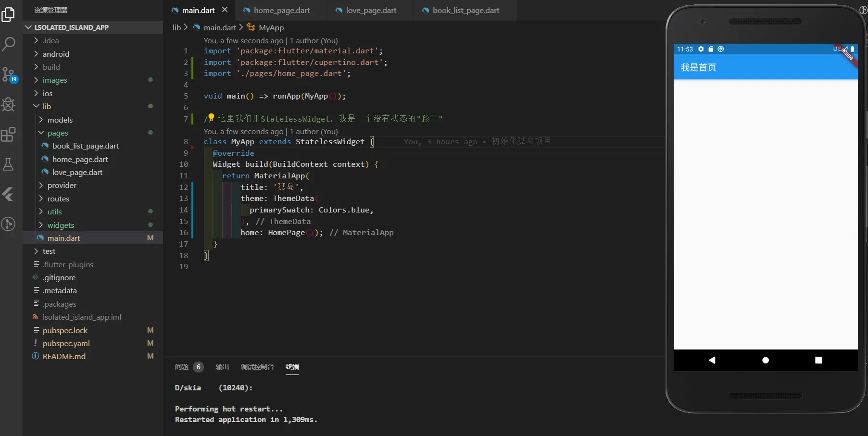Click the CodeLens author line above line 8
This screenshot has height=436, width=868.
[x=271, y=131]
